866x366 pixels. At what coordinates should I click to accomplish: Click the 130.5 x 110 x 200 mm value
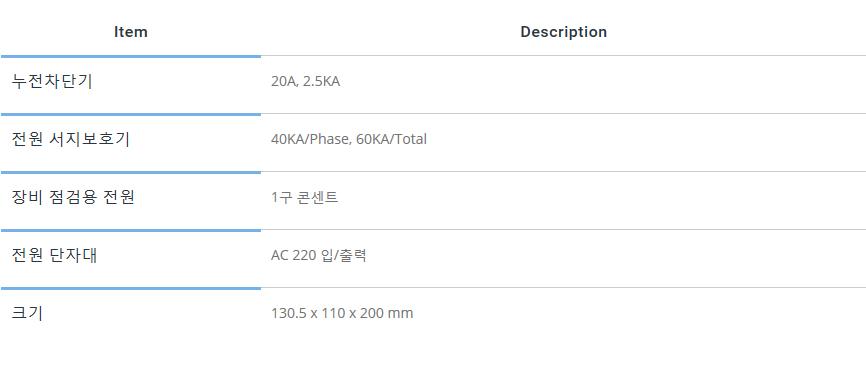[x=342, y=314]
